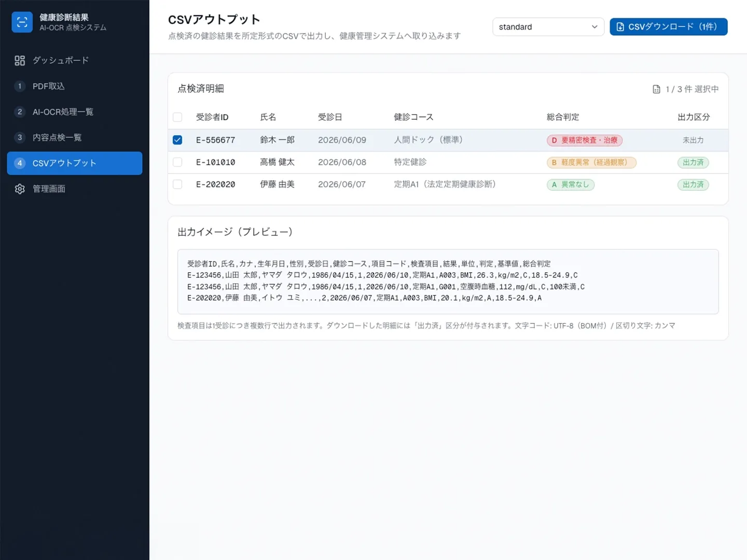Navigate to 内容点検一覧
This screenshot has height=560, width=747.
(x=75, y=137)
